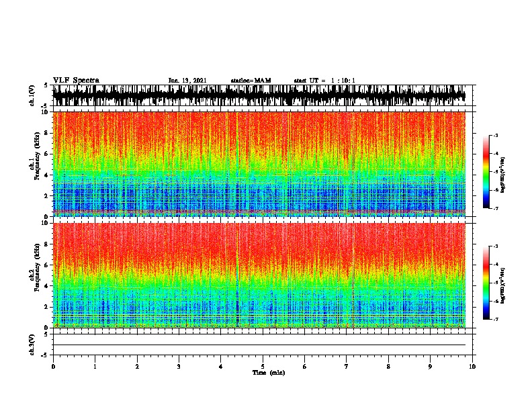This screenshot has width=532, height=411.
Task: Click the "start UT = 1:10:1" label
Action: 324,81
